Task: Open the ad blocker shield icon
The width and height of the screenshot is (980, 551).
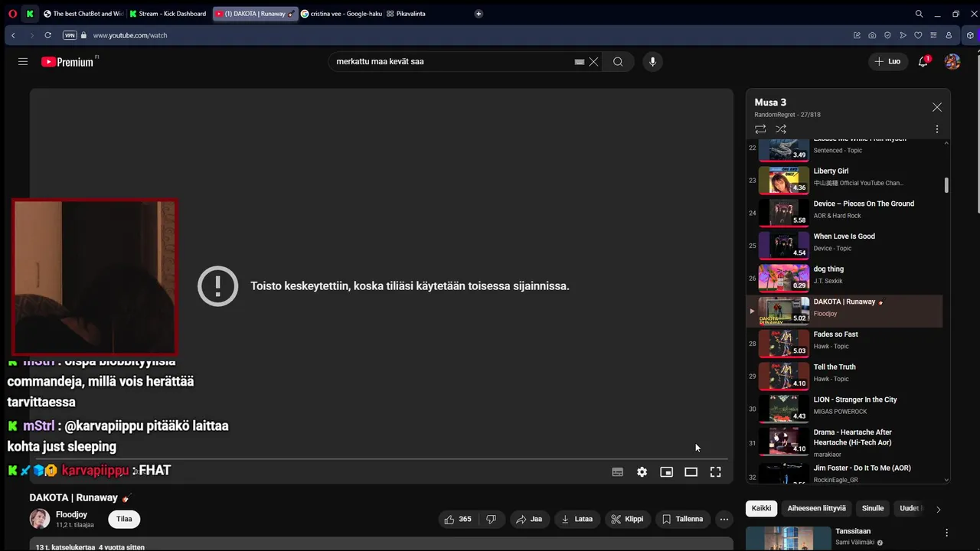Action: pos(887,35)
